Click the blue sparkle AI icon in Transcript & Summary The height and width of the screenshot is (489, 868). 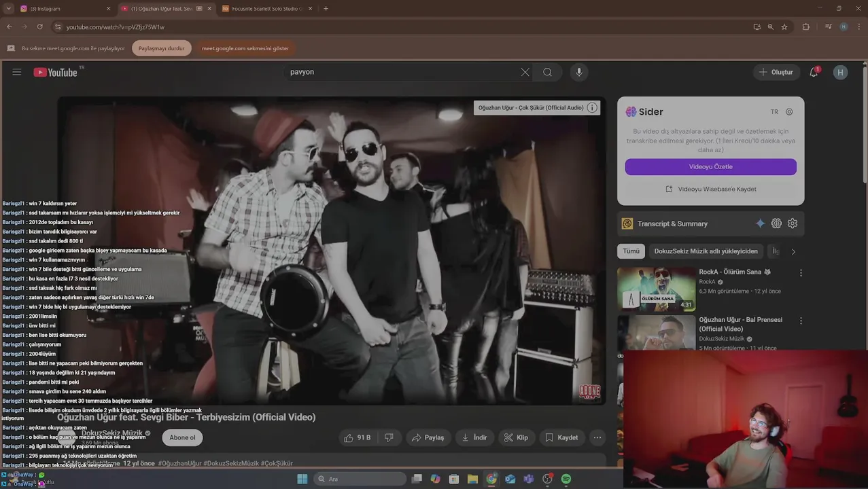click(760, 223)
